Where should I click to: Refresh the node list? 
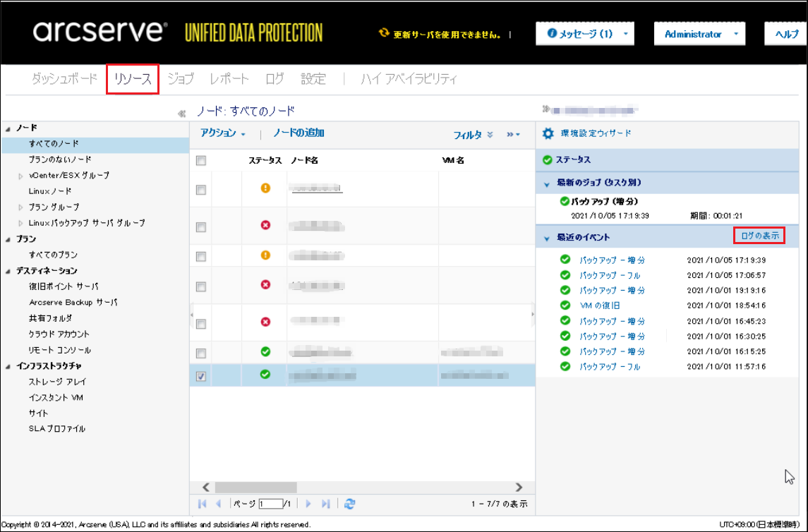pos(349,504)
